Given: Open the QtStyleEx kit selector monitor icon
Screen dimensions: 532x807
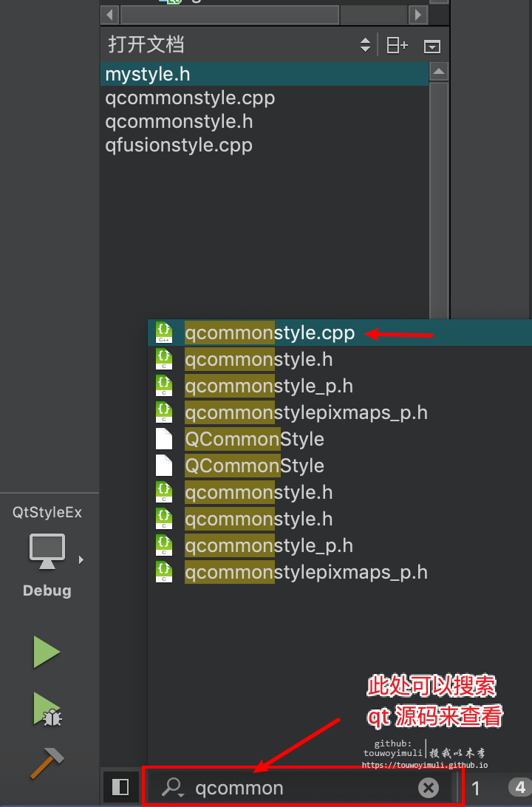Looking at the screenshot, I should point(47,551).
